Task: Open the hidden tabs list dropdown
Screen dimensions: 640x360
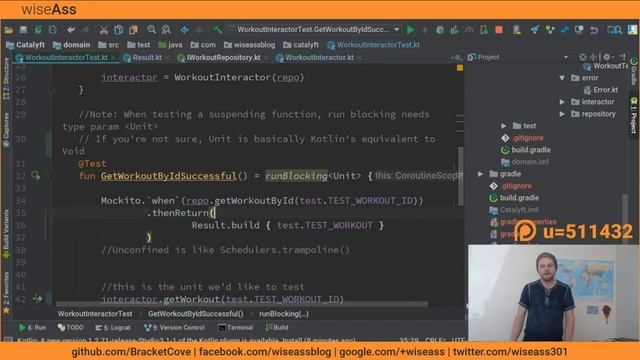Action: pos(456,58)
